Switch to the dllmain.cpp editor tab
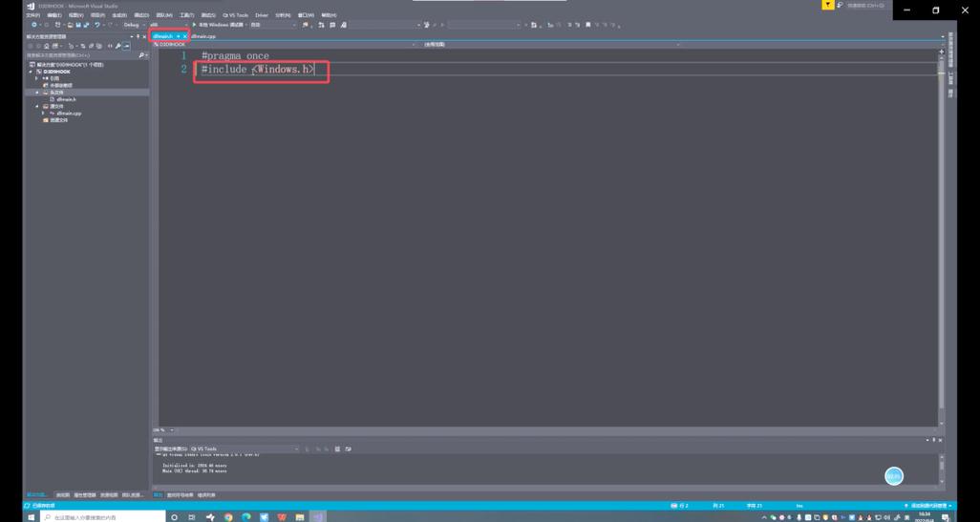This screenshot has height=522, width=980. point(203,36)
